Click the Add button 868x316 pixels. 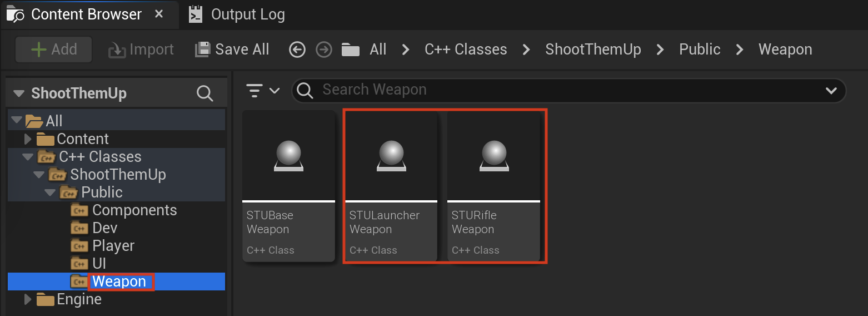click(x=54, y=50)
